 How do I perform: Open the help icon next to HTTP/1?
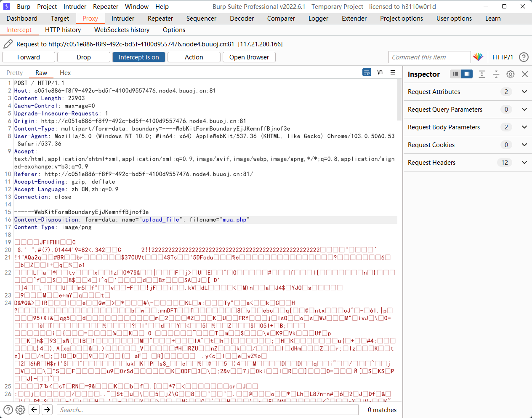[x=524, y=57]
